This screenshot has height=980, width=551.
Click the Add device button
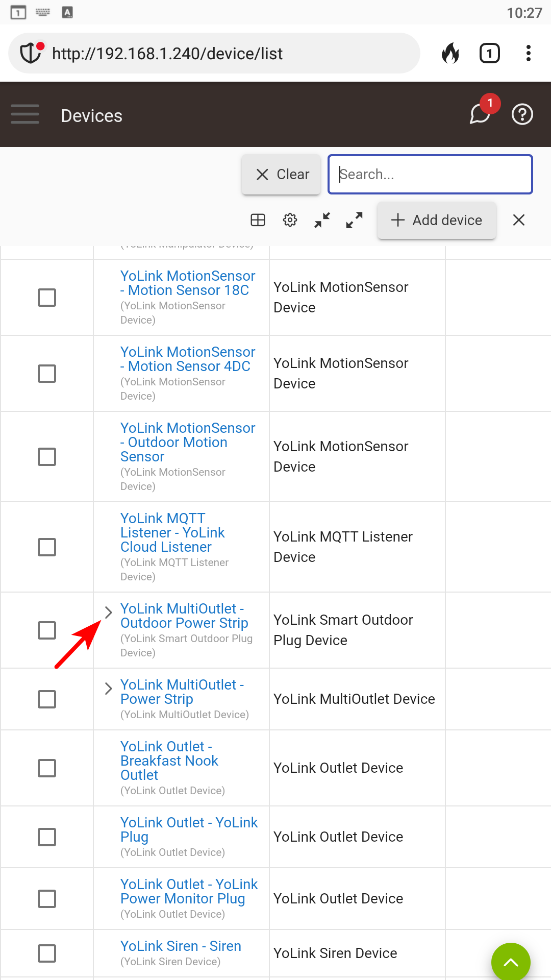pos(437,220)
